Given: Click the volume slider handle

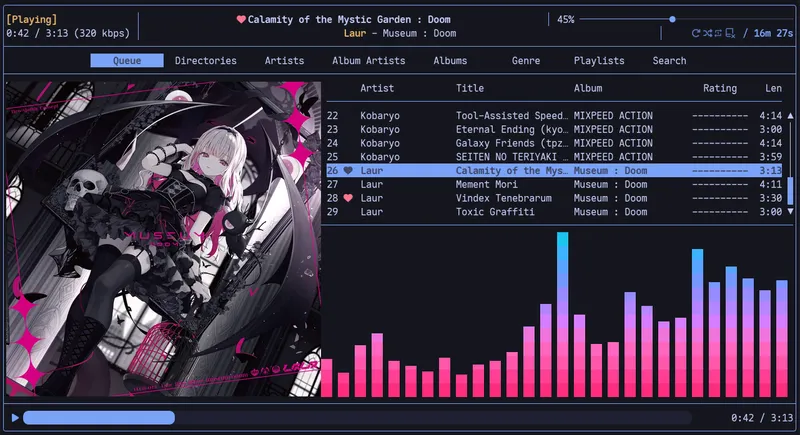Looking at the screenshot, I should click(x=672, y=19).
